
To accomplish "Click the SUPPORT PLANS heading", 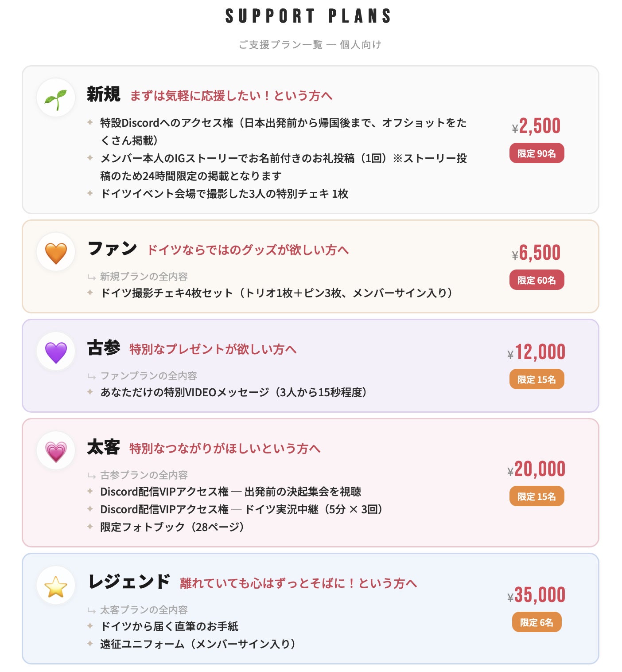I will [308, 16].
